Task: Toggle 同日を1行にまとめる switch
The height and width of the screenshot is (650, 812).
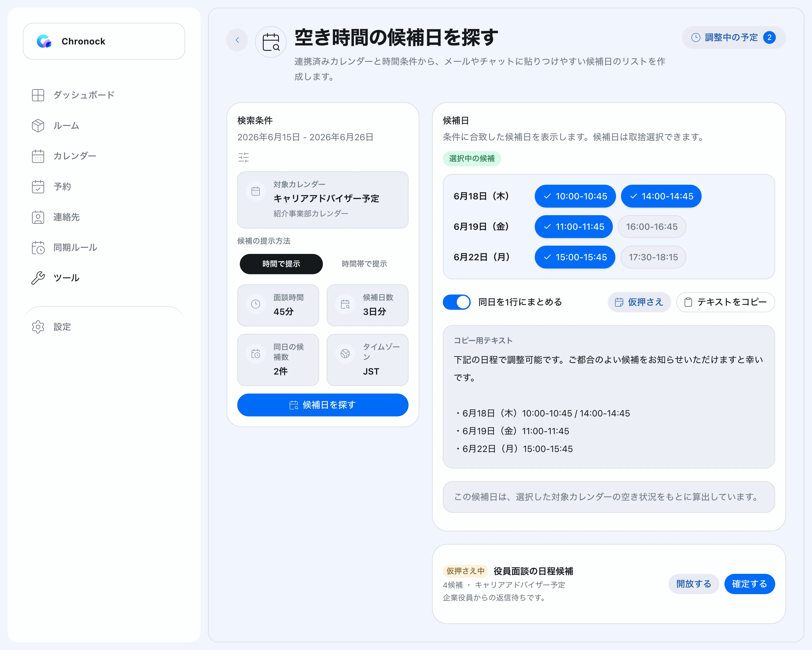Action: 457,302
